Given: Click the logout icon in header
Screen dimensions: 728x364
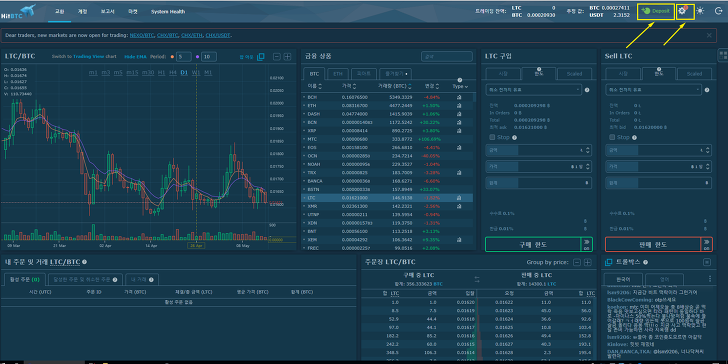Looking at the screenshot, I should point(718,11).
